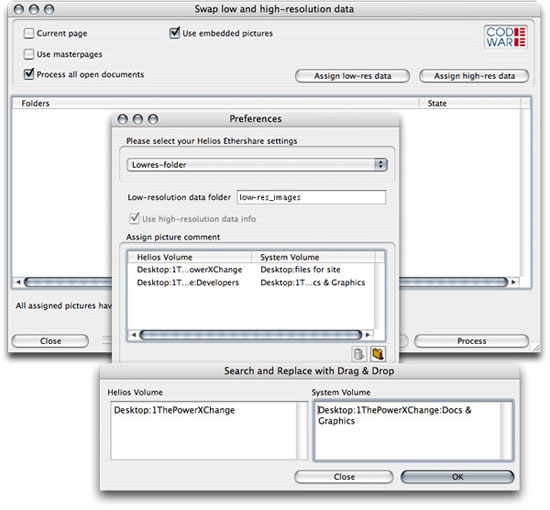550x510 pixels.
Task: Click the resize grip of Swap window
Action: [x=536, y=348]
